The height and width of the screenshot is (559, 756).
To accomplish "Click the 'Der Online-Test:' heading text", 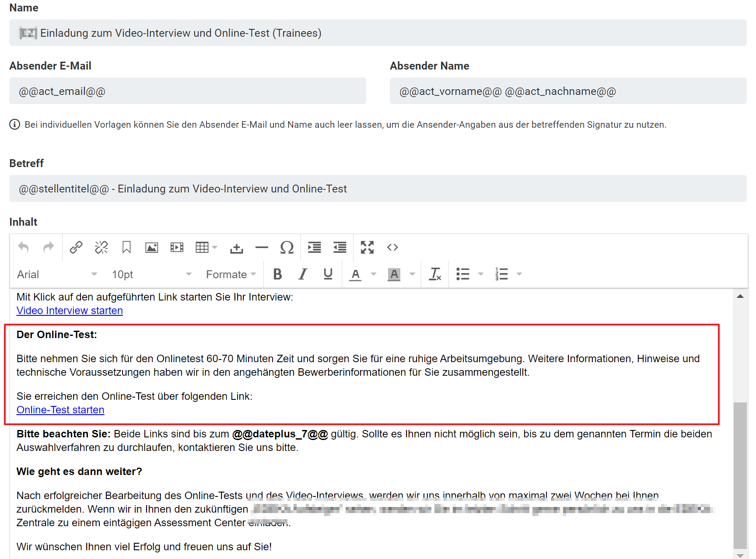I will click(x=57, y=335).
